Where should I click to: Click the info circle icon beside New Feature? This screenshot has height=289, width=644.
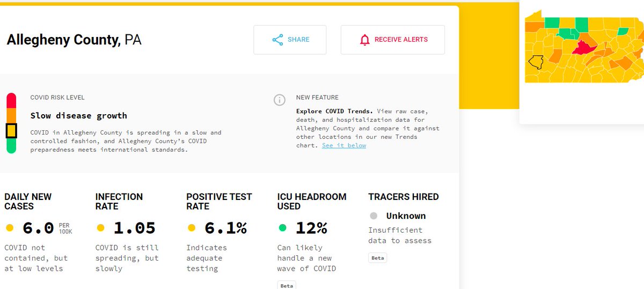pos(279,100)
